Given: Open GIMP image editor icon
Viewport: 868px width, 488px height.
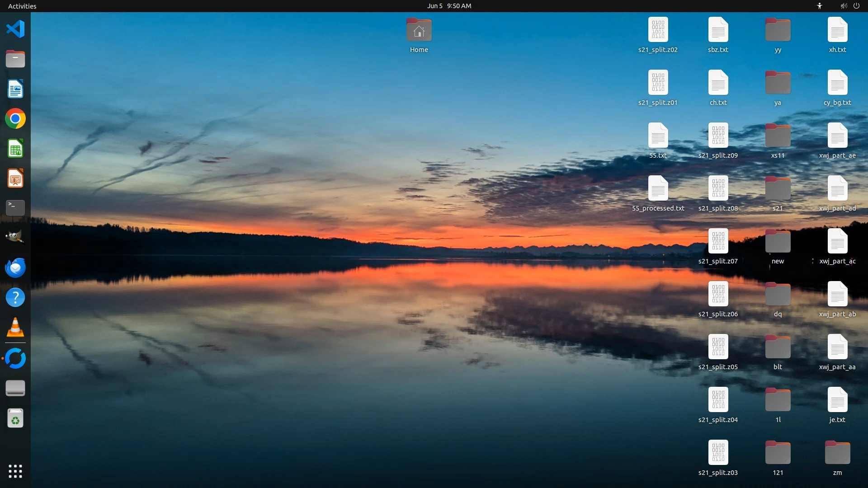Looking at the screenshot, I should (x=15, y=237).
